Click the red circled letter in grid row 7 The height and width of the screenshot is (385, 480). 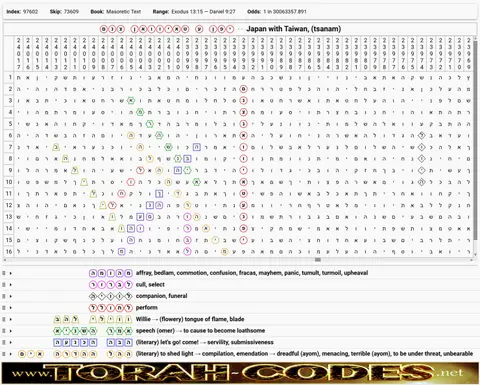[x=243, y=147]
